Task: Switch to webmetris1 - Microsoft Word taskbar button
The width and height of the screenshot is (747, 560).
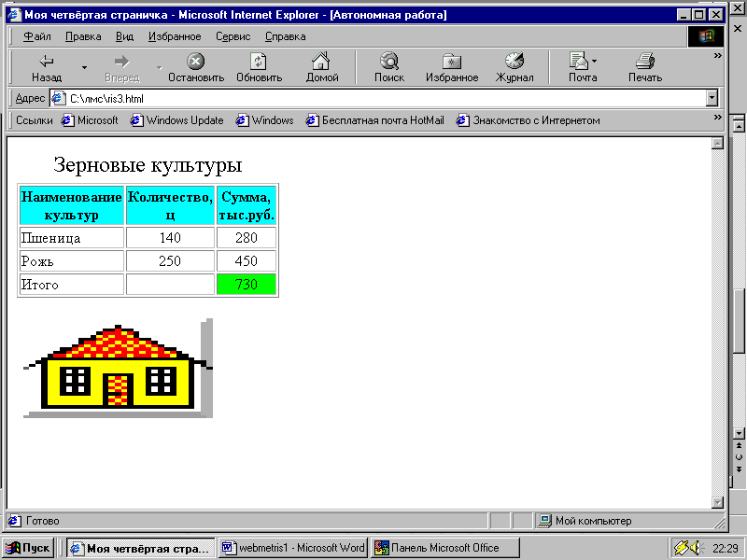Action: [292, 548]
